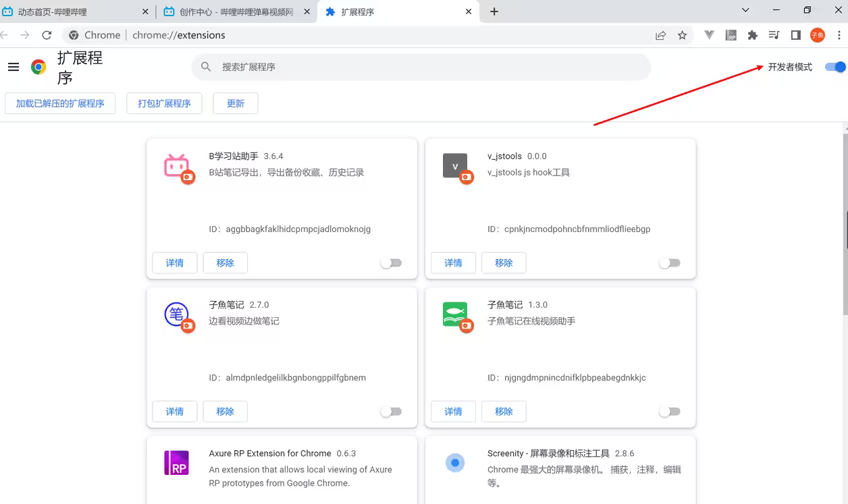Enable 子魚笔记 2.7.0 extension
Image resolution: width=848 pixels, height=504 pixels.
pyautogui.click(x=391, y=412)
